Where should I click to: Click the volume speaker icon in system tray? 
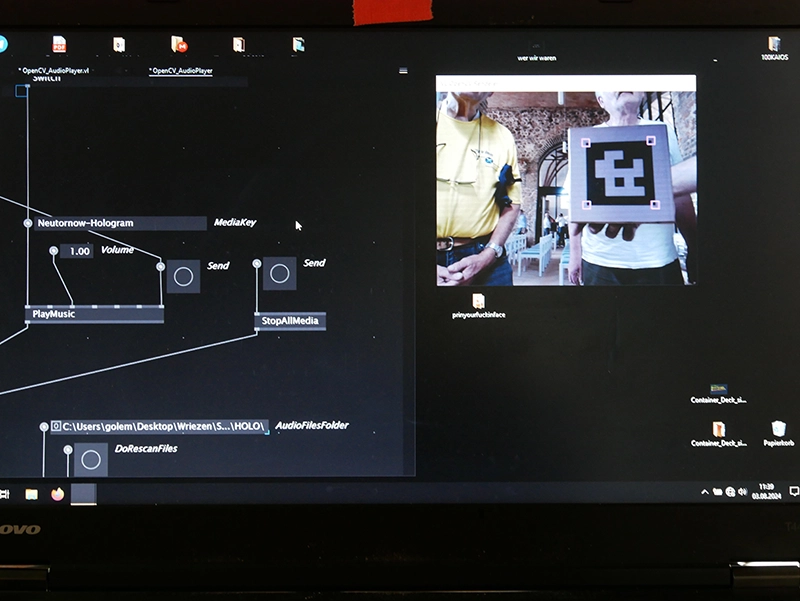(742, 492)
